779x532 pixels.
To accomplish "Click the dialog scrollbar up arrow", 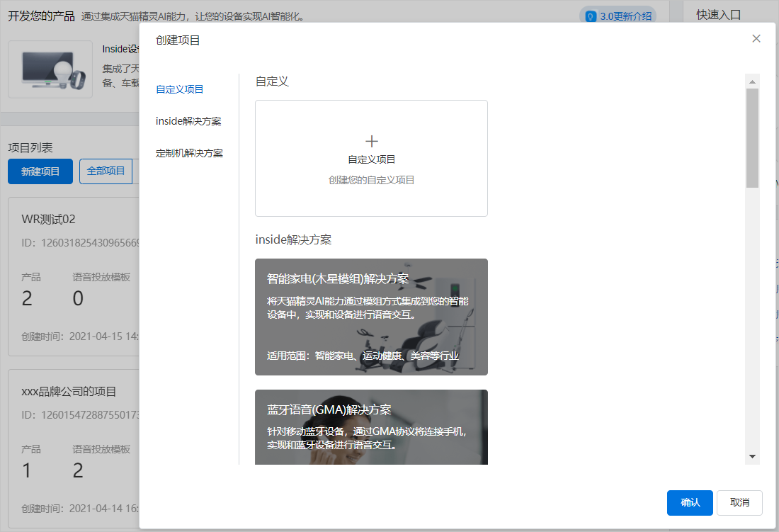I will pyautogui.click(x=752, y=81).
